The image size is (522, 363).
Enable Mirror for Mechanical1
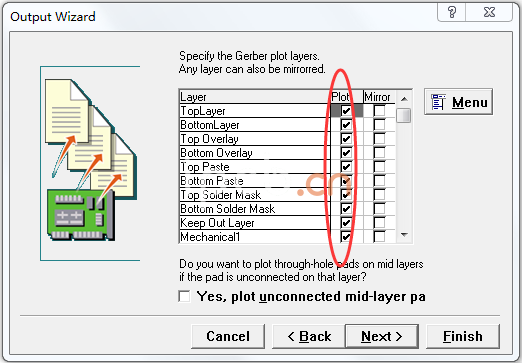click(379, 237)
